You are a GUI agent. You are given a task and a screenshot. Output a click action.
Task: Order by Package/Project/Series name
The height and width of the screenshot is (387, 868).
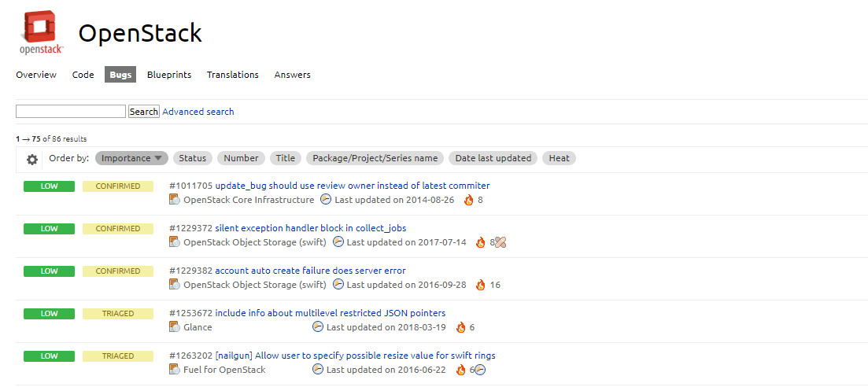pos(375,158)
